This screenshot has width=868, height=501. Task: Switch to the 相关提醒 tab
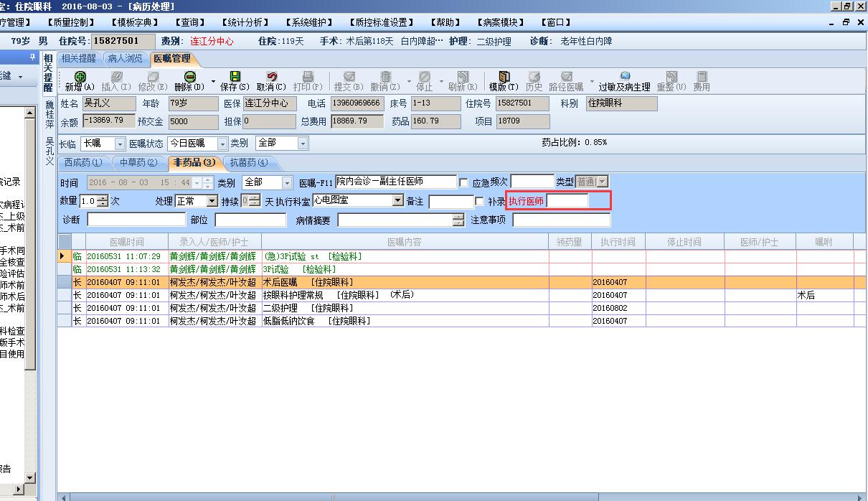[x=78, y=58]
